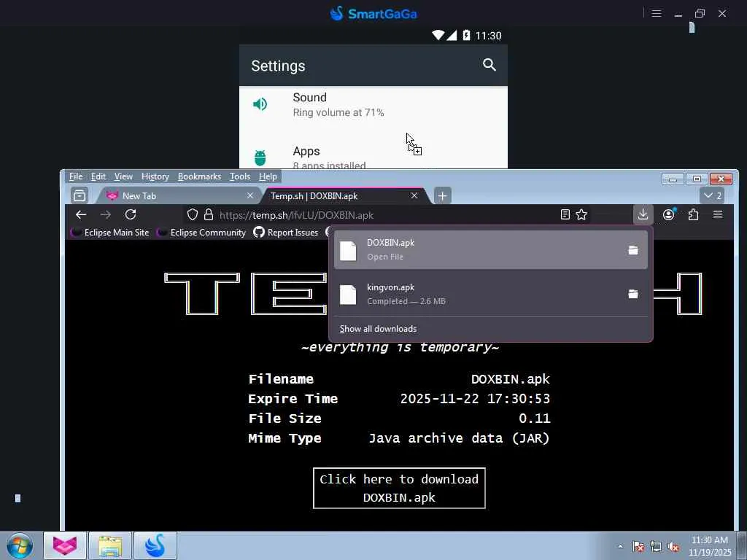Click the search icon in Android Settings
The image size is (747, 560).
pyautogui.click(x=489, y=65)
